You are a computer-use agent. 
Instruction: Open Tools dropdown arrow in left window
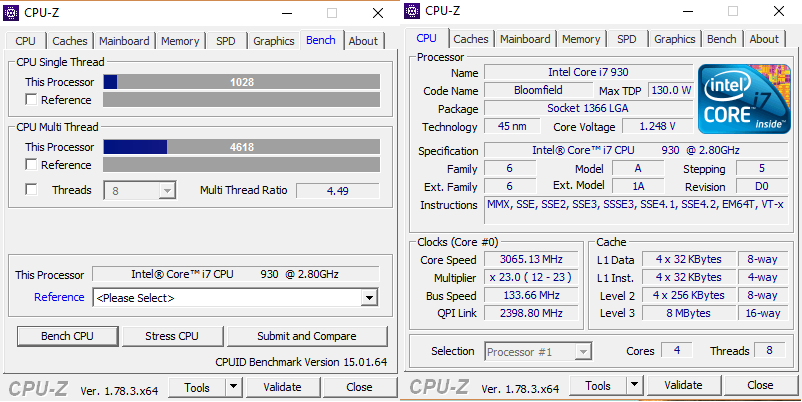(234, 387)
